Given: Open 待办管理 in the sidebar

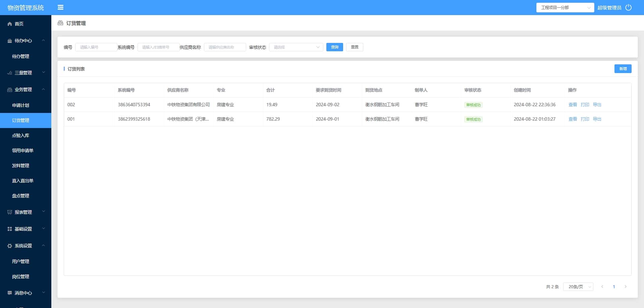Looking at the screenshot, I should [x=20, y=56].
